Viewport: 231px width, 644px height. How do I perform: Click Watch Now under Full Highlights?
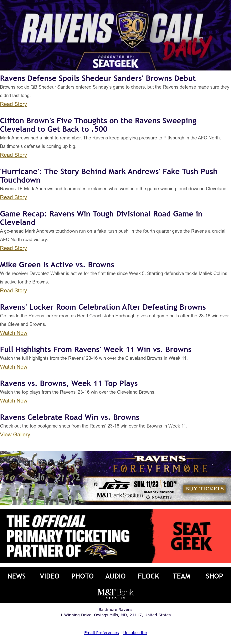pyautogui.click(x=14, y=367)
